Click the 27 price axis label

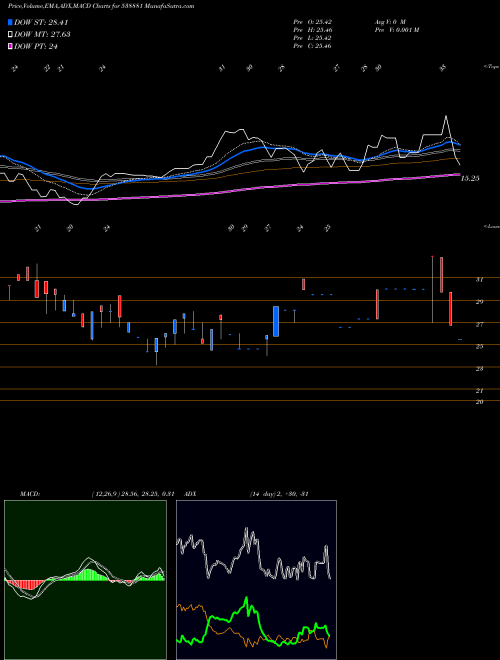point(479,325)
